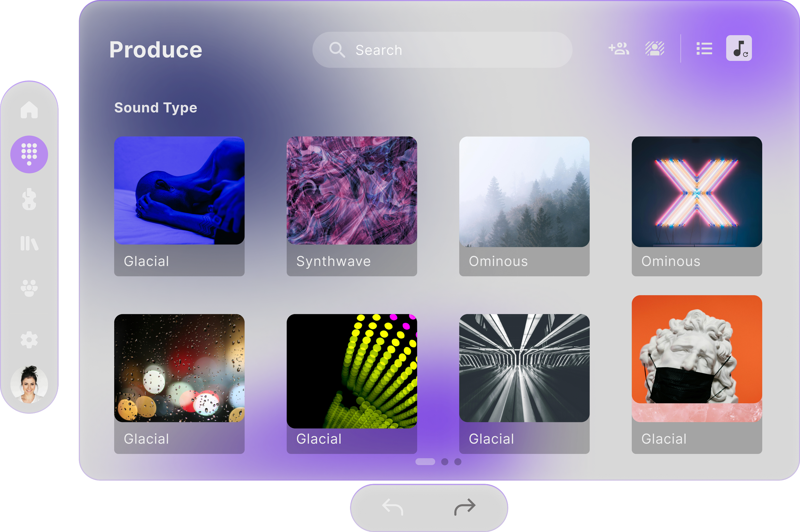This screenshot has width=800, height=532.
Task: Click the redo forward arrow
Action: click(x=465, y=507)
